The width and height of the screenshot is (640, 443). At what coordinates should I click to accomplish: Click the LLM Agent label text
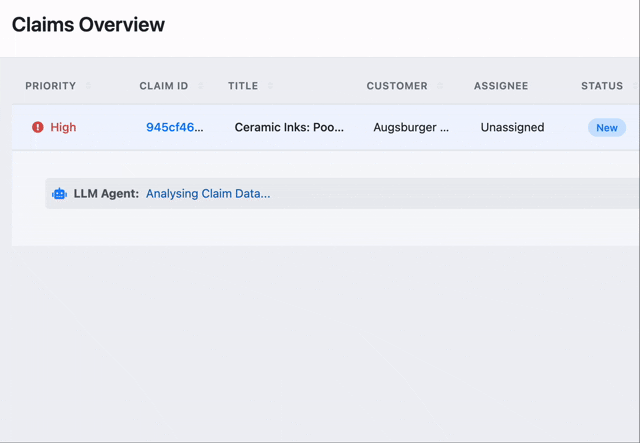tap(106, 194)
